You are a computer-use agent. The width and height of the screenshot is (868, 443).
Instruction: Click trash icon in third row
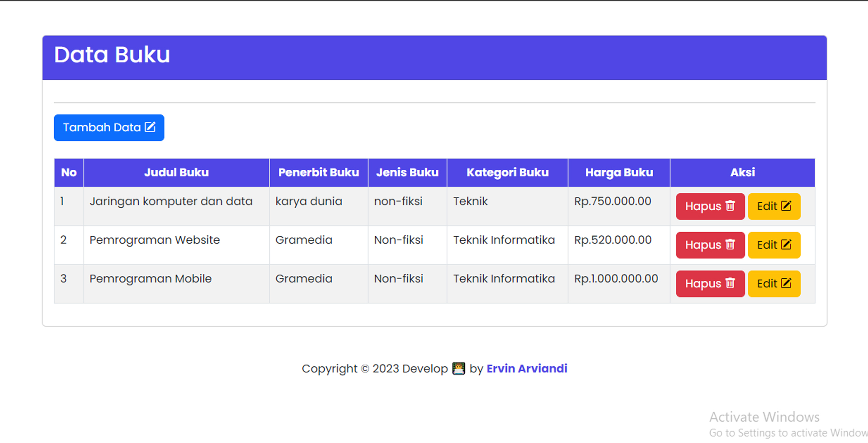click(730, 284)
